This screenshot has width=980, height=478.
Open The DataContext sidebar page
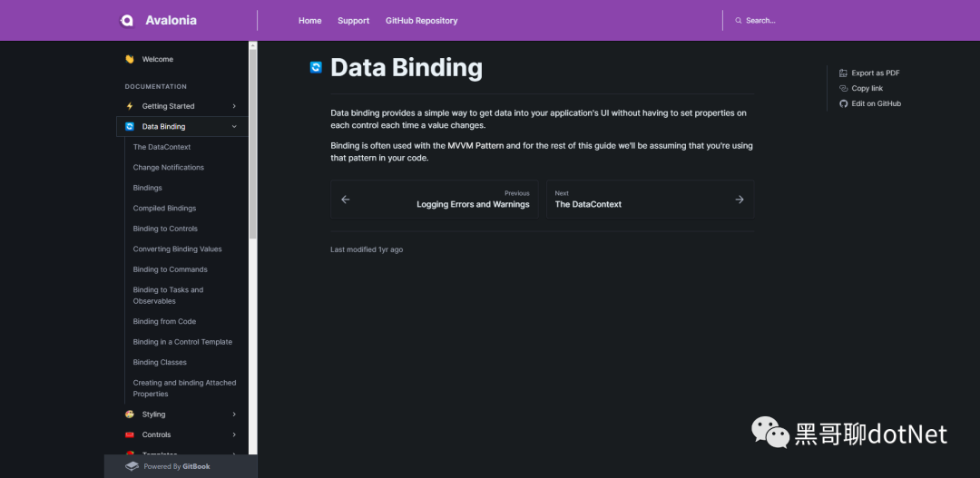162,148
